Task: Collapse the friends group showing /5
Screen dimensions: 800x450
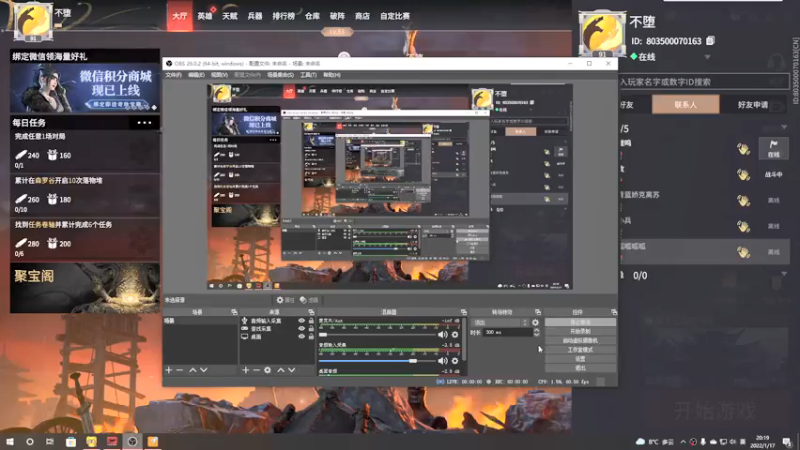Action: tap(784, 127)
